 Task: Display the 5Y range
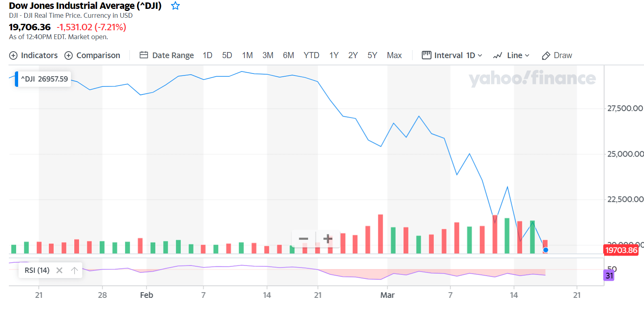pos(372,55)
